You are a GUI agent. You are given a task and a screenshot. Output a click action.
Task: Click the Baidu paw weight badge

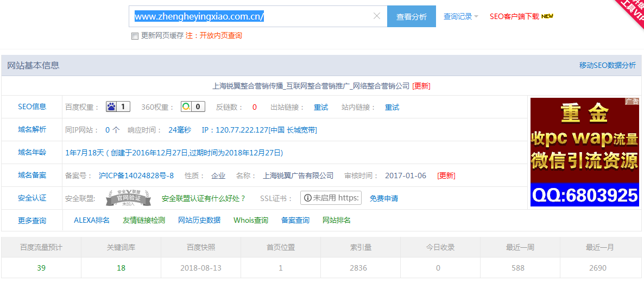118,107
